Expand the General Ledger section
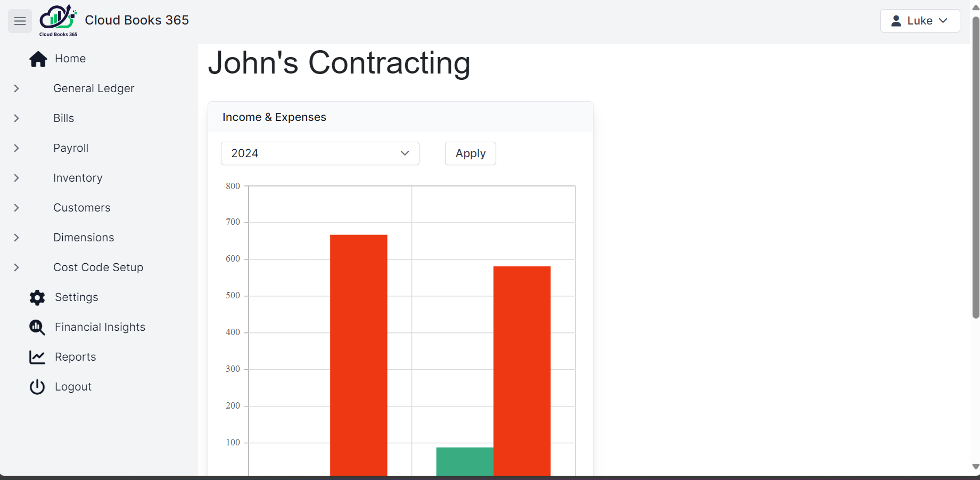Screen dimensions: 980x480 click(x=17, y=88)
